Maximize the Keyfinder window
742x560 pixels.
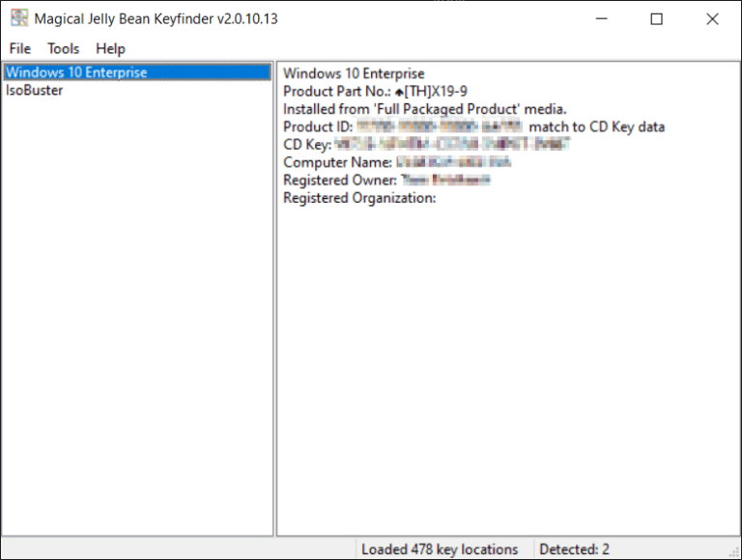(x=657, y=18)
